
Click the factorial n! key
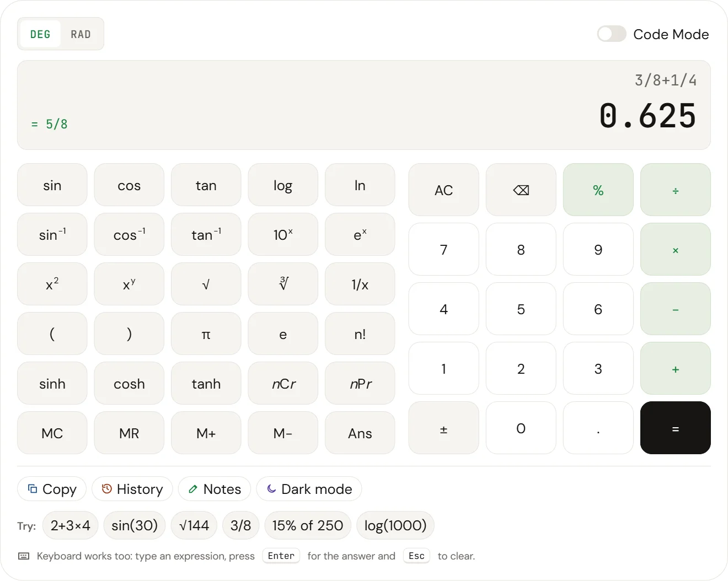360,333
